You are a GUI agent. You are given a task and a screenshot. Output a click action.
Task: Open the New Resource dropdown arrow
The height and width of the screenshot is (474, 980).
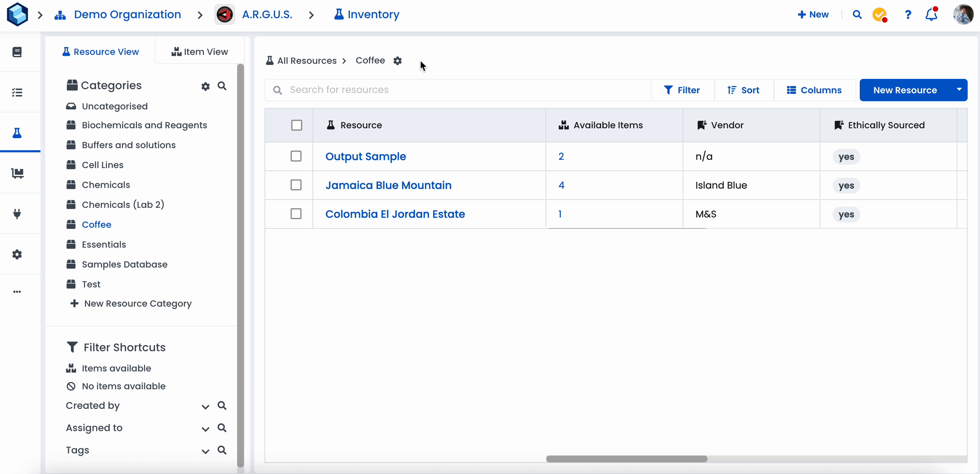959,90
